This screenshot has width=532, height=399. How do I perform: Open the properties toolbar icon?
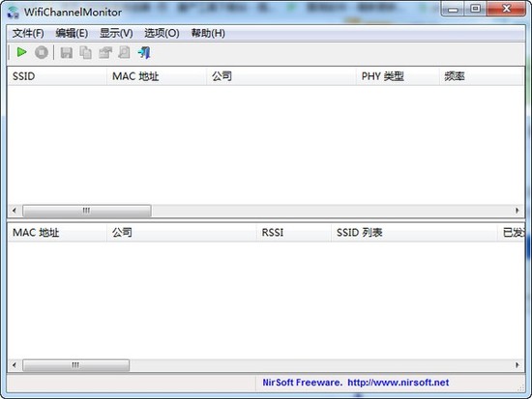(105, 53)
